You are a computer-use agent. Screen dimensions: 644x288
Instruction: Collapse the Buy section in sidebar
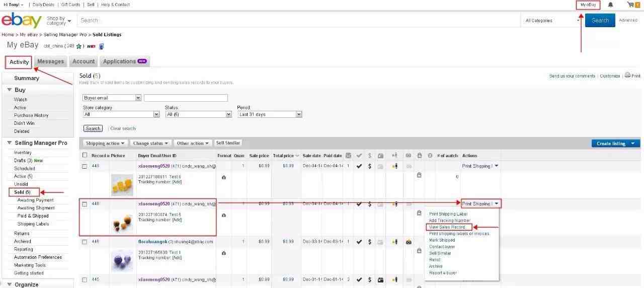click(9, 90)
